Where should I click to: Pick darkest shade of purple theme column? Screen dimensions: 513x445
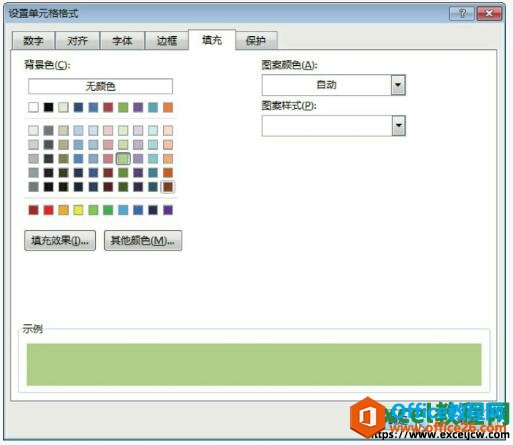pyautogui.click(x=138, y=187)
